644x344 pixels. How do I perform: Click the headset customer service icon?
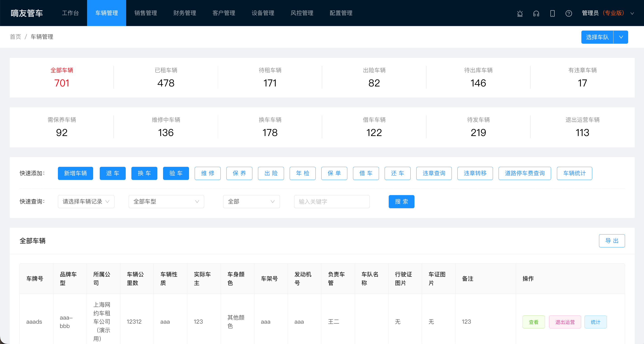pyautogui.click(x=536, y=13)
